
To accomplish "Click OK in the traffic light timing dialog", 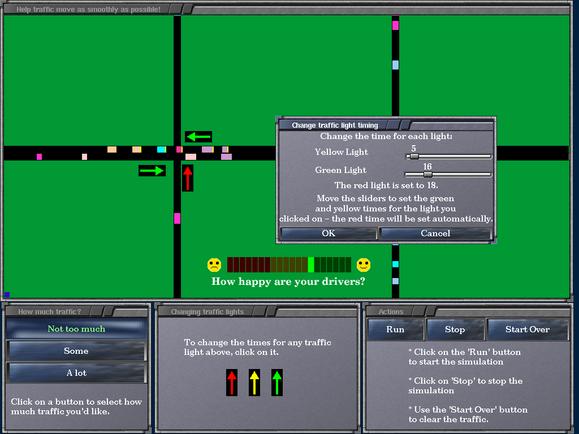I will pos(328,233).
